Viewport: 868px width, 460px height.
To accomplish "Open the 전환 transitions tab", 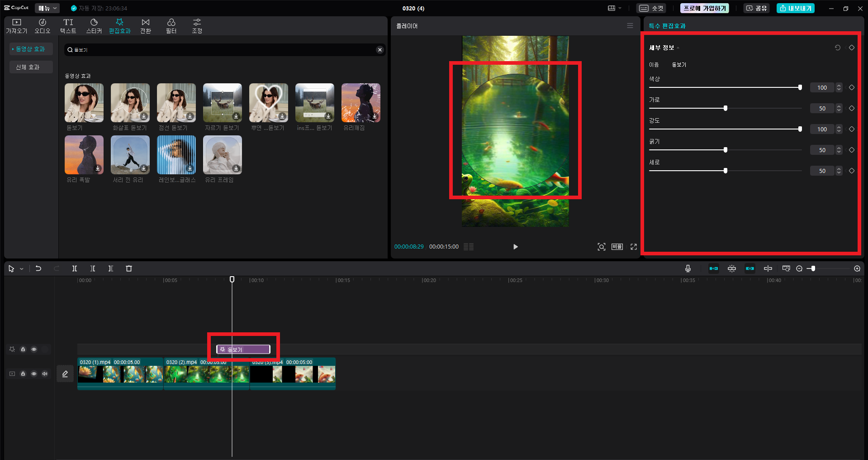I will click(x=146, y=26).
